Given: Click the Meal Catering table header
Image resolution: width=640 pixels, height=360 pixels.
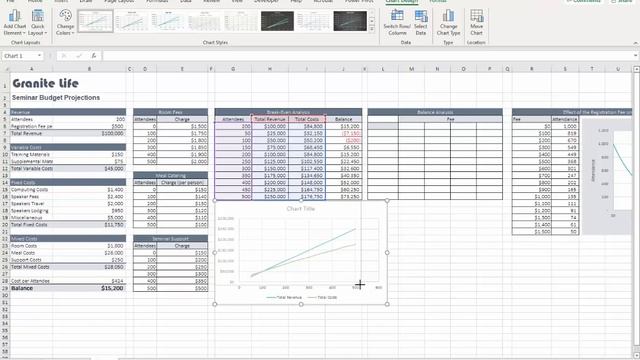Looking at the screenshot, I should (x=171, y=176).
